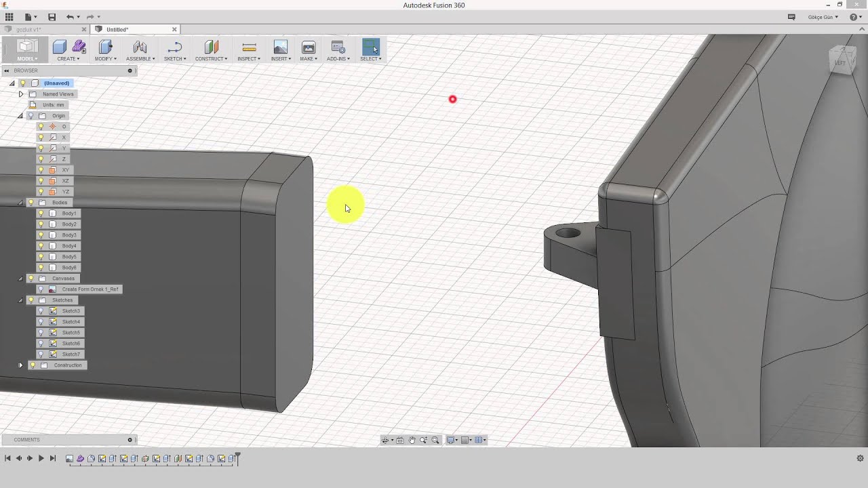Undo the last action
The width and height of the screenshot is (868, 488).
(70, 17)
